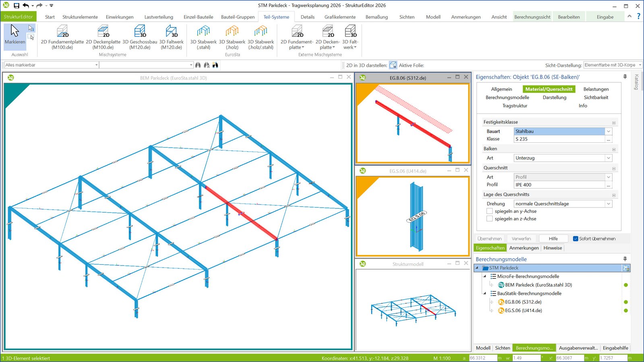Select EG.S.06 (U414.de) in calculation models tree
The image size is (644, 362).
[523, 311]
